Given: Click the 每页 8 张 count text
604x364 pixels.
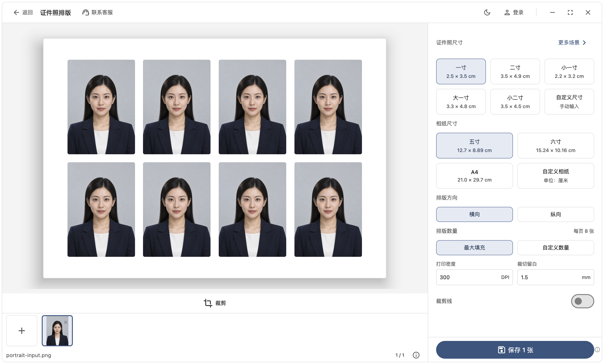Looking at the screenshot, I should click(584, 231).
